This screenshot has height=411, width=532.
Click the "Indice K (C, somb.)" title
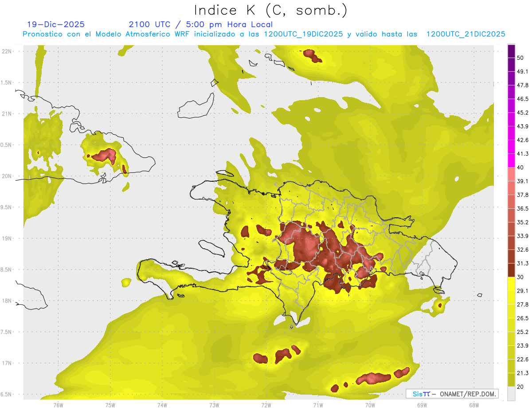point(270,10)
